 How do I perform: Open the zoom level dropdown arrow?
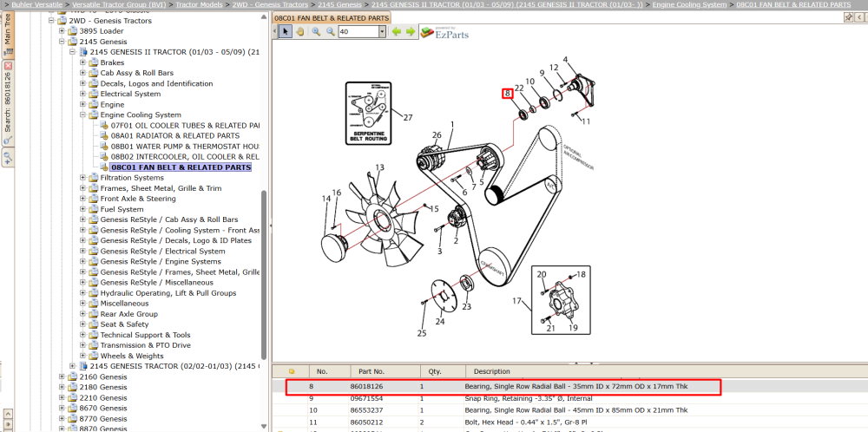pyautogui.click(x=382, y=32)
